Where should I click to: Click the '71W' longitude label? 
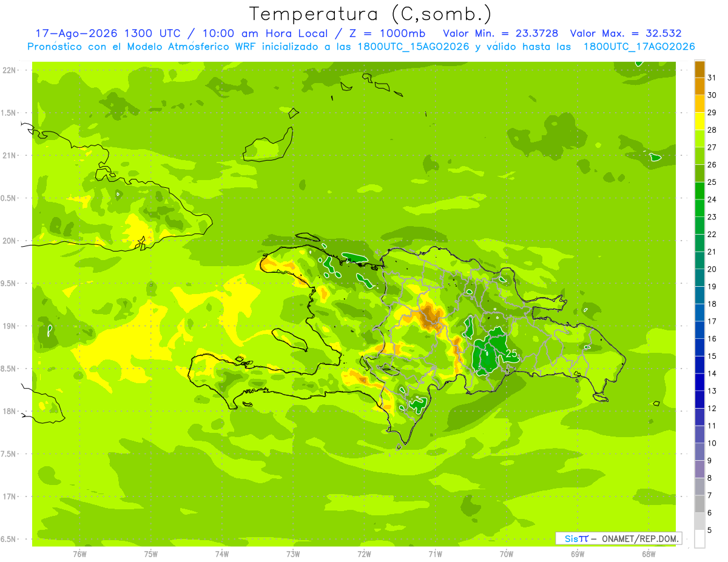click(435, 554)
